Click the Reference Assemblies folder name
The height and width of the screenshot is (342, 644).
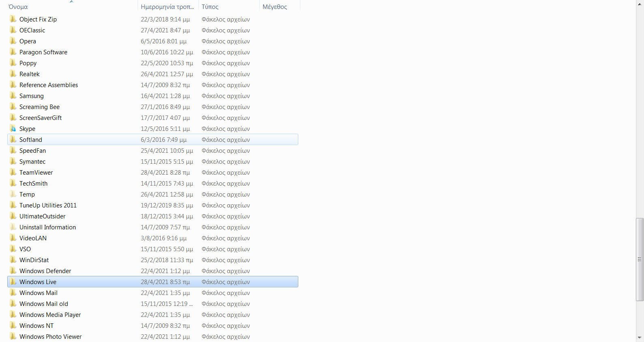(49, 85)
